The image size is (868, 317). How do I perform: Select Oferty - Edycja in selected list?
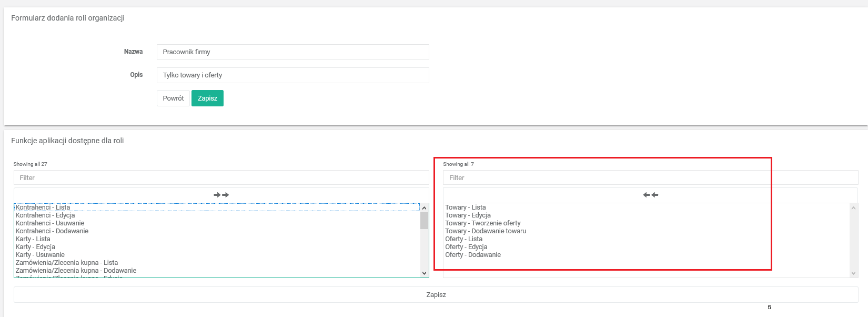(466, 247)
